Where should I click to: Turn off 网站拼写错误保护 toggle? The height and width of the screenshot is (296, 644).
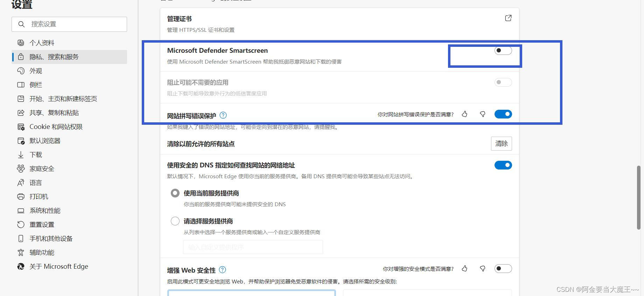point(503,114)
